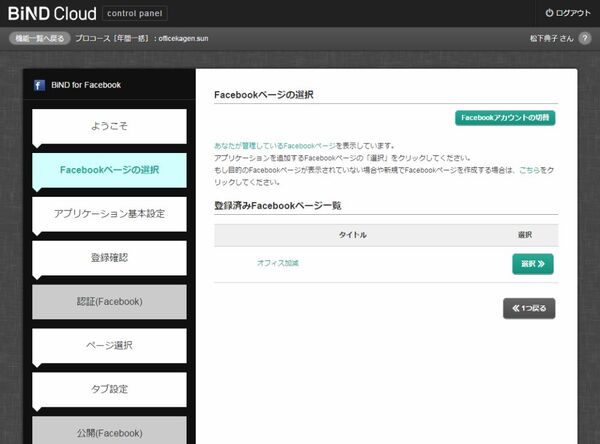Choose オフィス加減 with the 選択 button

533,264
